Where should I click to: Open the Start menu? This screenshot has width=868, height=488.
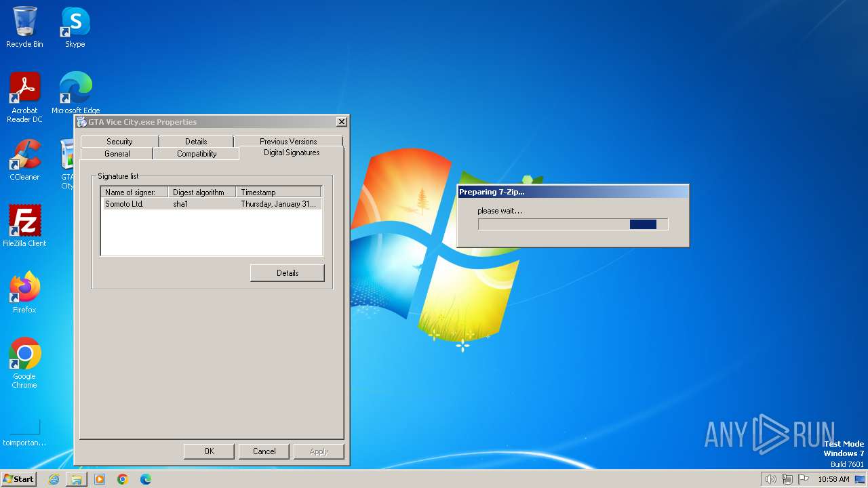click(18, 479)
